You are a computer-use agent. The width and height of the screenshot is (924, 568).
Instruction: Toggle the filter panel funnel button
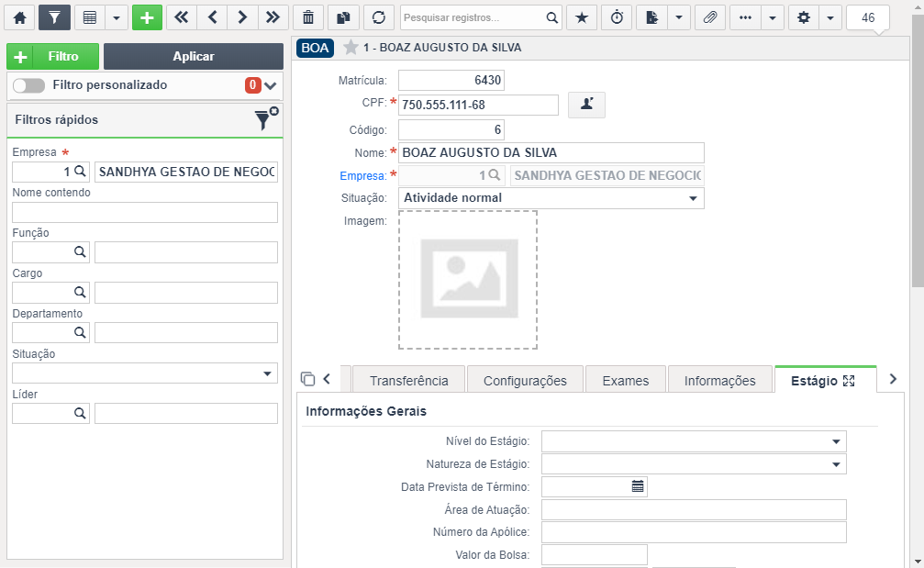pyautogui.click(x=54, y=17)
